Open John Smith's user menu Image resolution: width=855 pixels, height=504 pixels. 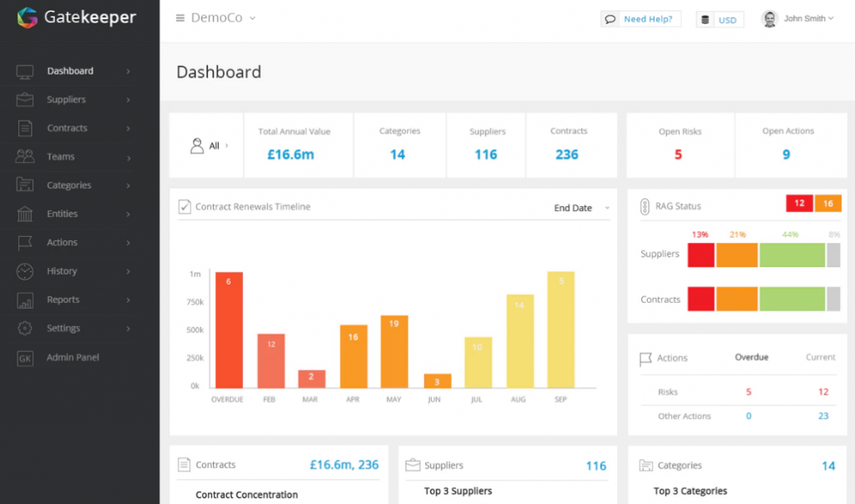(x=797, y=18)
